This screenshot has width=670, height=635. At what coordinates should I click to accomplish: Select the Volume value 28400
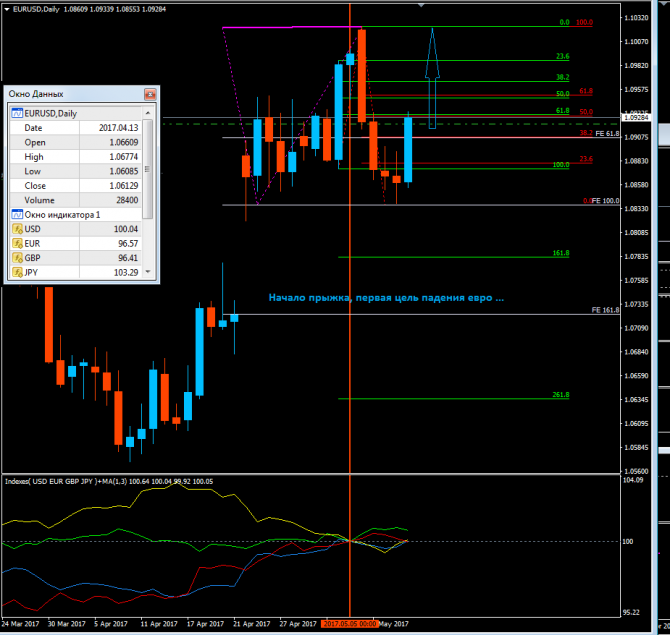point(127,200)
